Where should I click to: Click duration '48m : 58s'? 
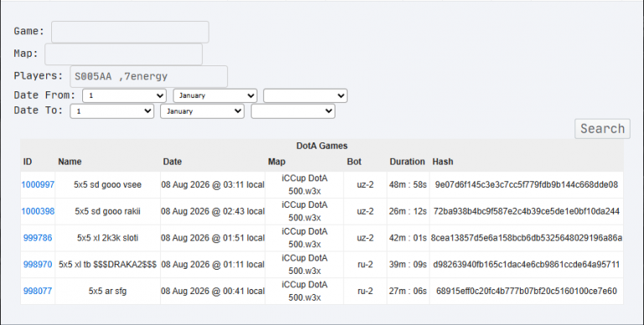tap(408, 184)
